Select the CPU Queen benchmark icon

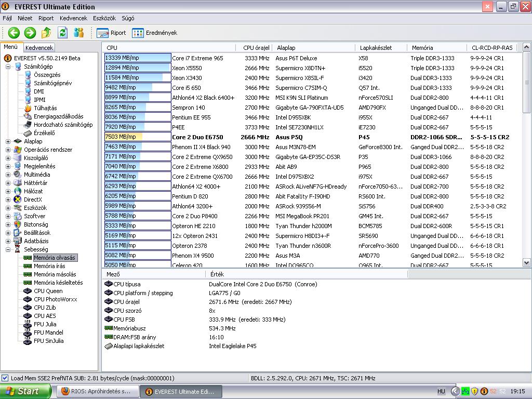[28, 291]
